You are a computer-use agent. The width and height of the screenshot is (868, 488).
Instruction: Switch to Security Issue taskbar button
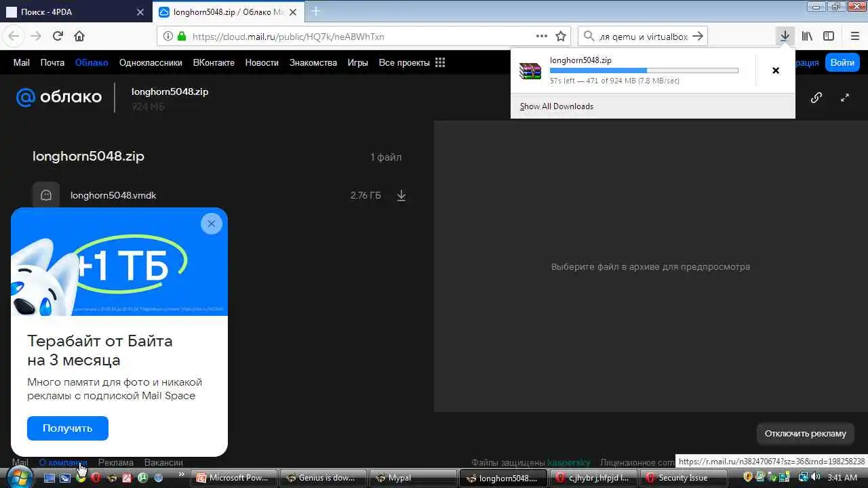coord(684,478)
